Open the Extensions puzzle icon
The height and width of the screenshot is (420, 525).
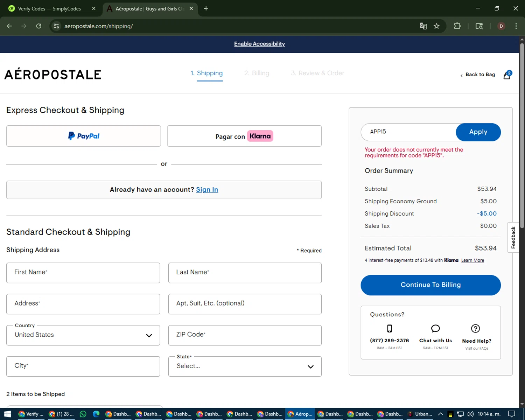pyautogui.click(x=457, y=26)
